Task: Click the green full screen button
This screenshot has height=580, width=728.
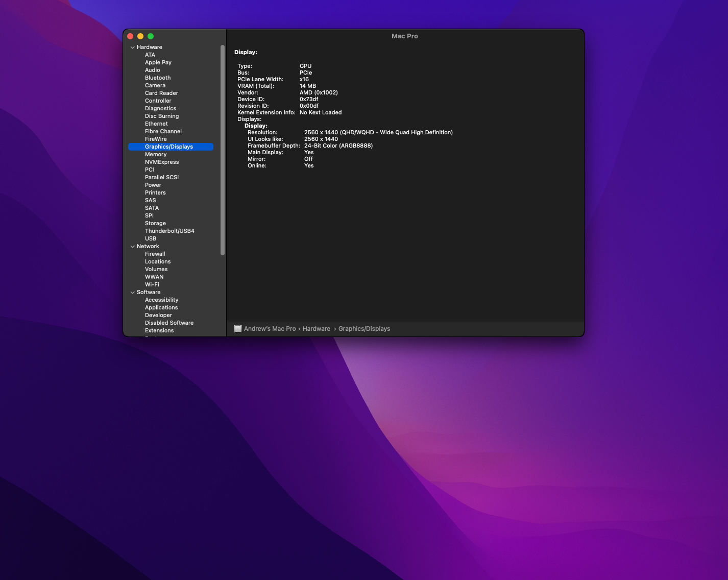Action: tap(151, 36)
